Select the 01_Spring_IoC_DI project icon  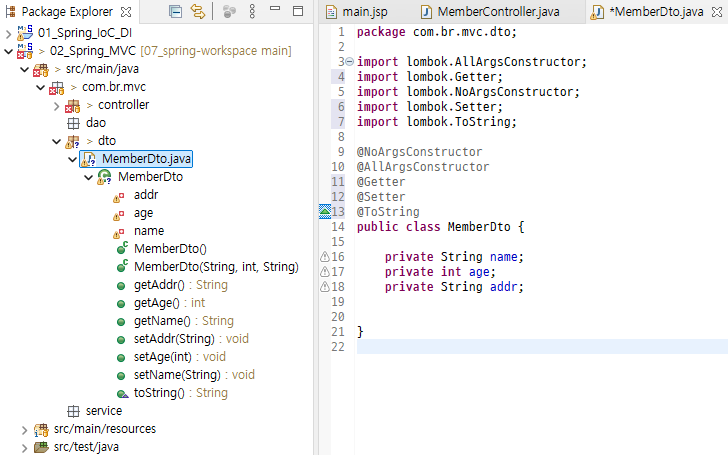pos(25,33)
